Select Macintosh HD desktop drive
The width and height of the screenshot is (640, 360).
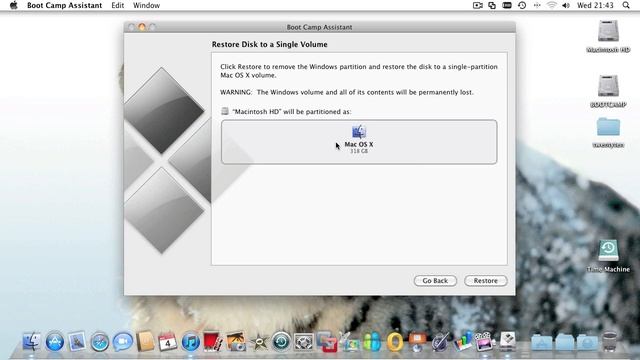608,31
